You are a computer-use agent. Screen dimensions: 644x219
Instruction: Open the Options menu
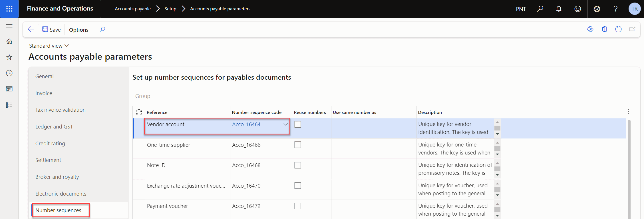pyautogui.click(x=79, y=30)
